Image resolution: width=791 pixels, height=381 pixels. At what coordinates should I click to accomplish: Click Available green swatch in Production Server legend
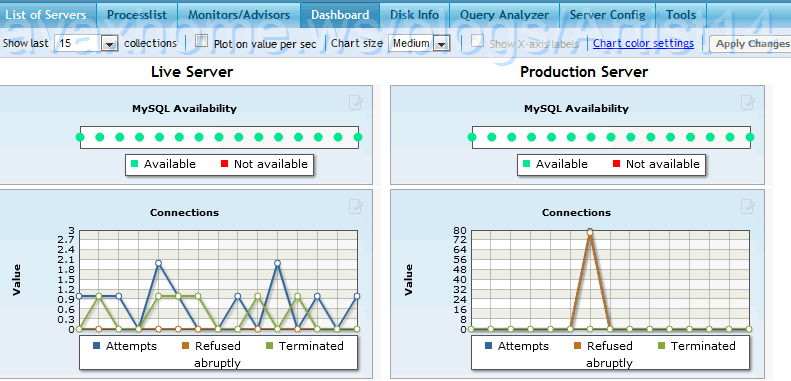coord(526,164)
